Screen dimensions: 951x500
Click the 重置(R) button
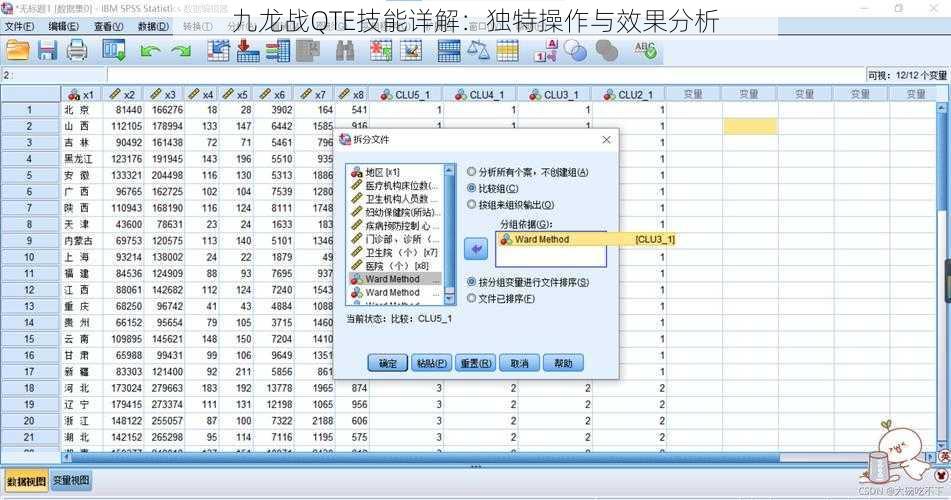point(476,363)
